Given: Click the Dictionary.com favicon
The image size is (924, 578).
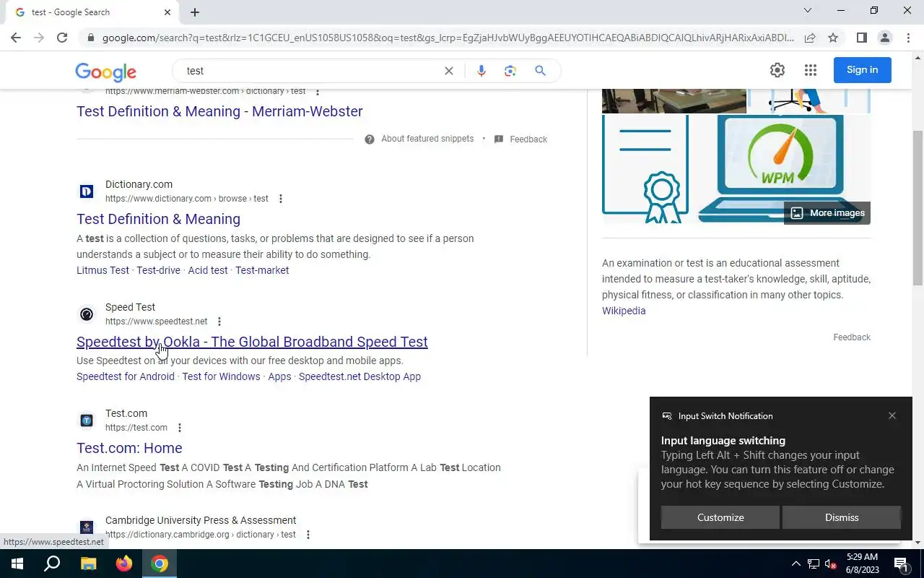Looking at the screenshot, I should click(87, 191).
